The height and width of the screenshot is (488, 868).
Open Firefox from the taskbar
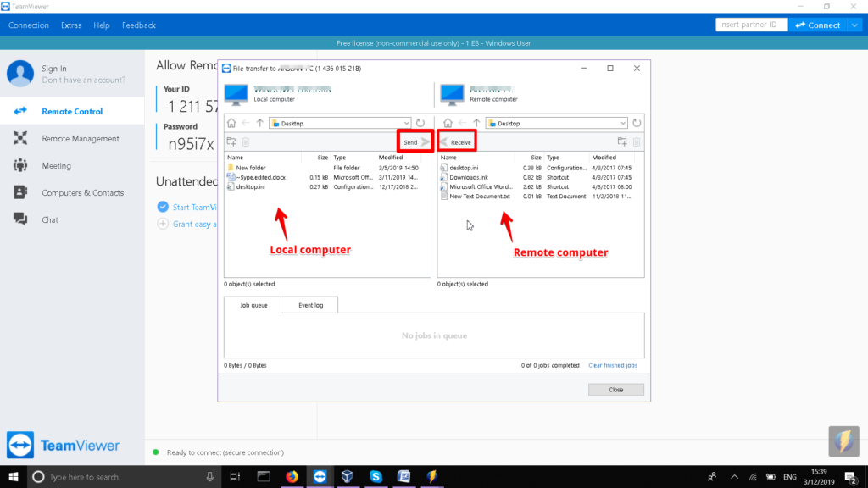[292, 476]
